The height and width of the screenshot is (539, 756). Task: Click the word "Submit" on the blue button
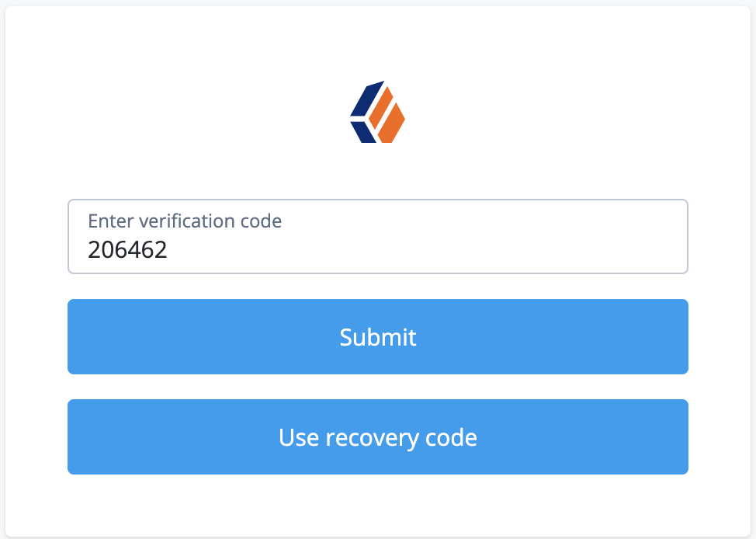click(x=378, y=337)
